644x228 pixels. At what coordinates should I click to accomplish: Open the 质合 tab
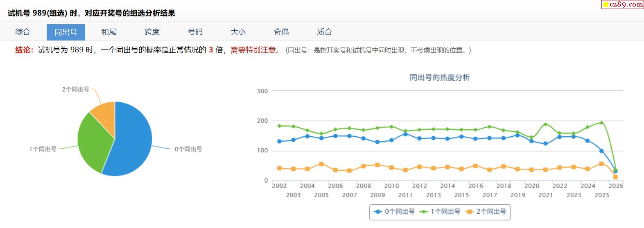tap(324, 32)
